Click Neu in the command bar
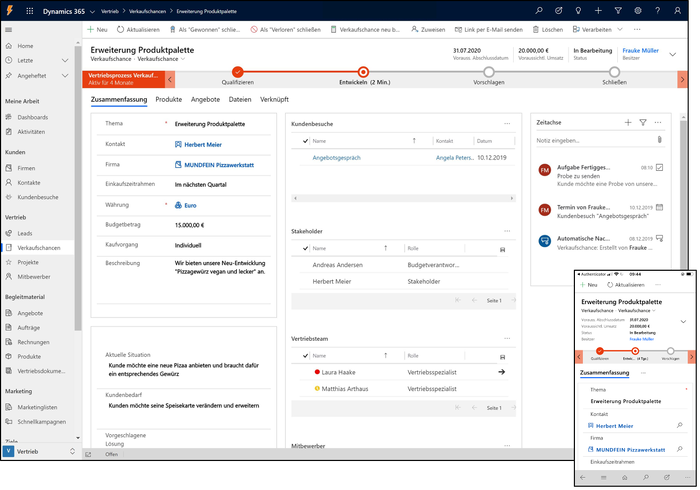 click(x=97, y=29)
